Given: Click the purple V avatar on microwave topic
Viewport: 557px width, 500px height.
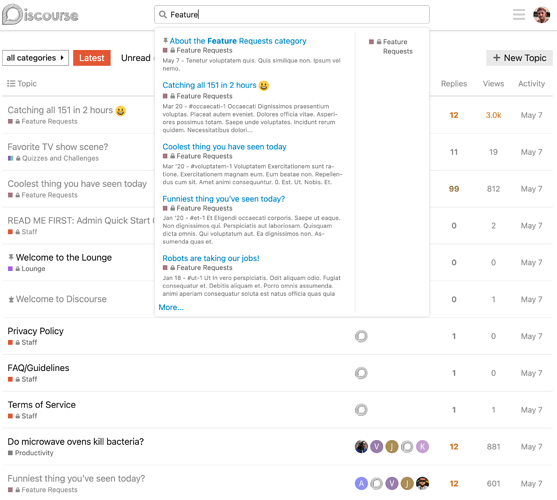Looking at the screenshot, I should pyautogui.click(x=377, y=446).
